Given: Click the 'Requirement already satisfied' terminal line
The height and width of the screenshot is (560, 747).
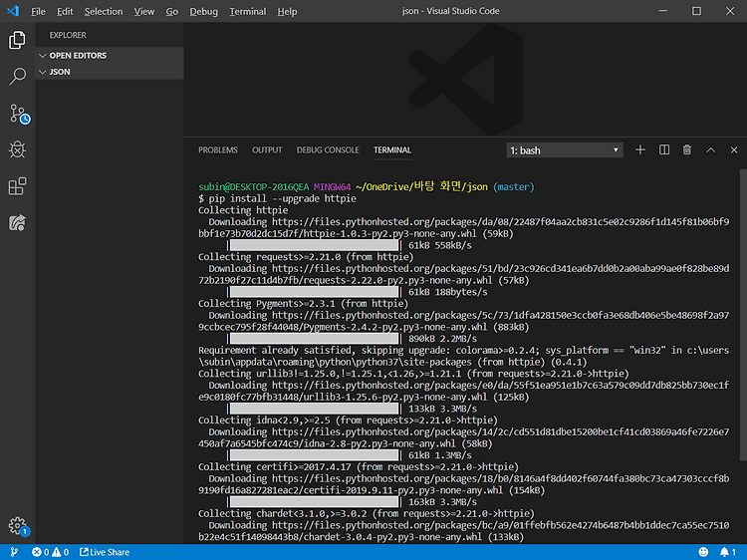Looking at the screenshot, I should click(x=463, y=356).
